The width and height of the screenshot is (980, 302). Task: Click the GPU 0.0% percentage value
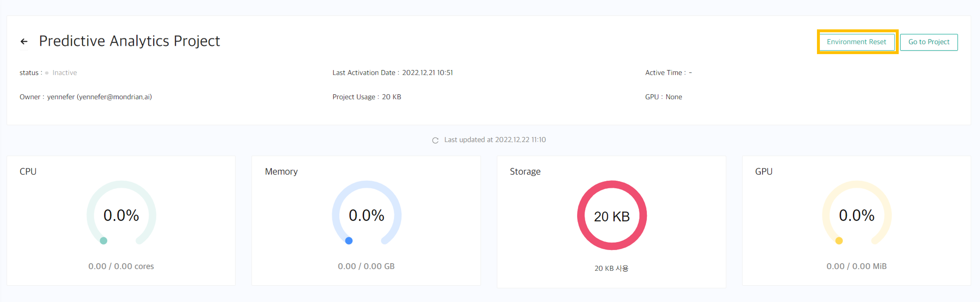pos(857,215)
